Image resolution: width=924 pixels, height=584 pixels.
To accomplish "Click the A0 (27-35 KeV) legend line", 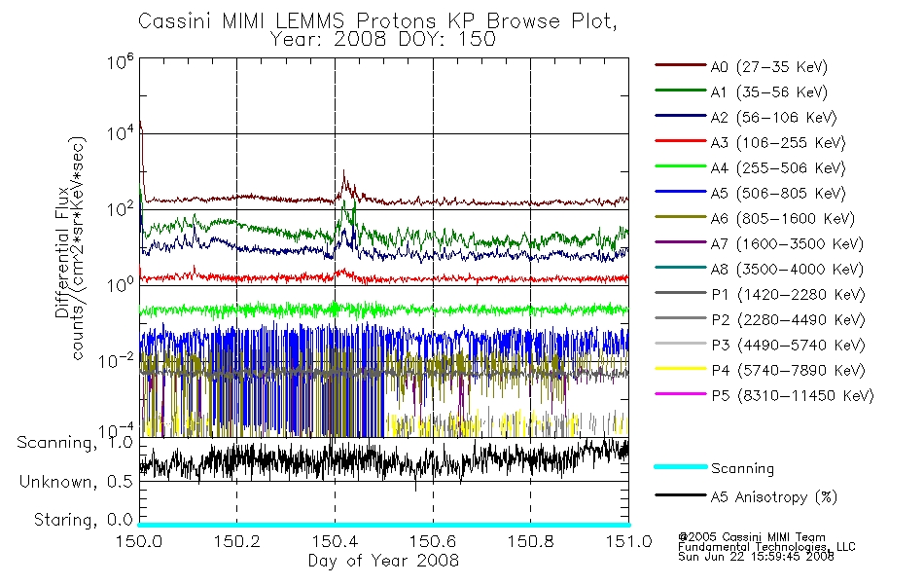I will [x=681, y=65].
